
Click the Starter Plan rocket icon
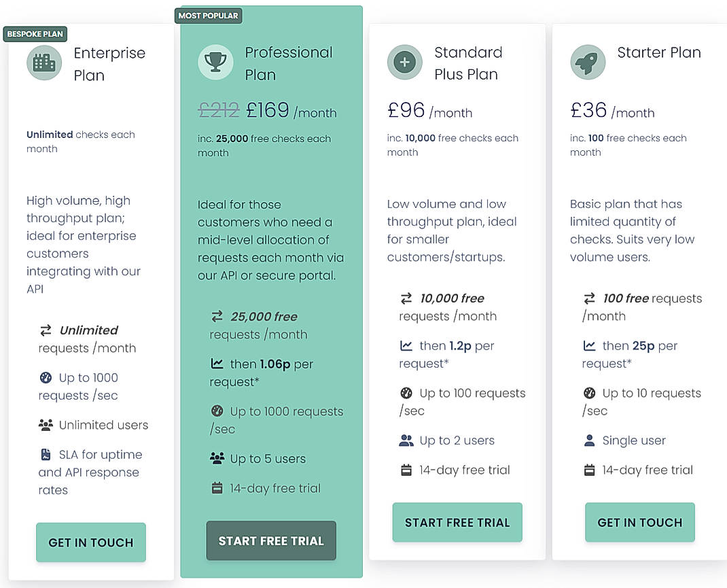pos(588,62)
